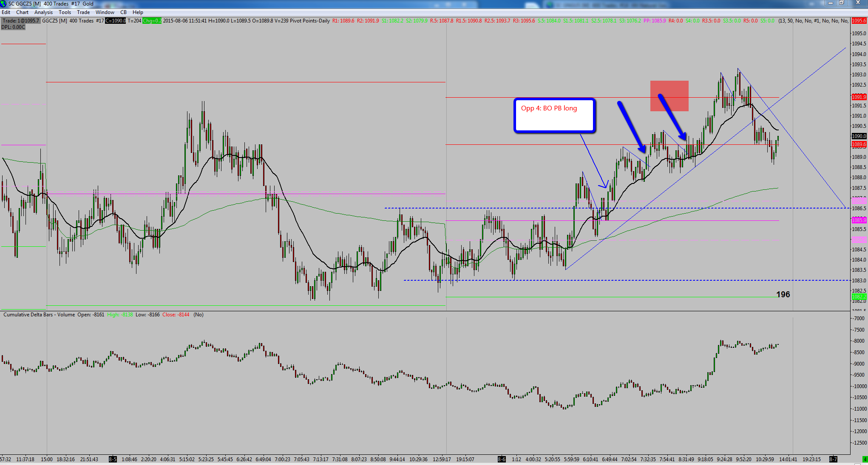Viewport: 868px width, 465px height.
Task: Click the magenta 1085.9 price axis marker
Action: tap(859, 220)
